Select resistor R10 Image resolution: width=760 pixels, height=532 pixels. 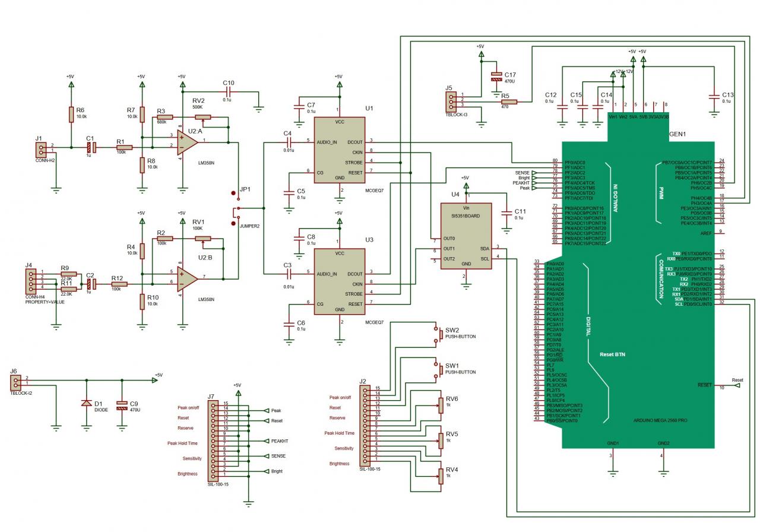tap(142, 302)
